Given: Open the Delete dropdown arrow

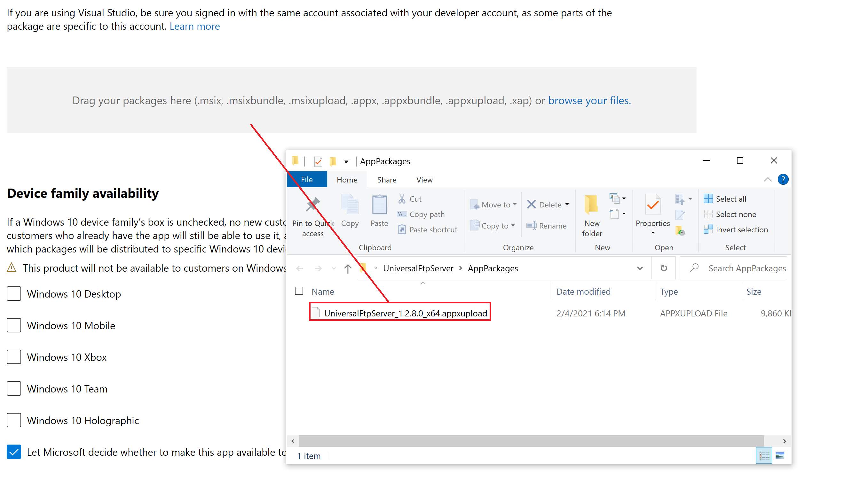Looking at the screenshot, I should tap(567, 205).
